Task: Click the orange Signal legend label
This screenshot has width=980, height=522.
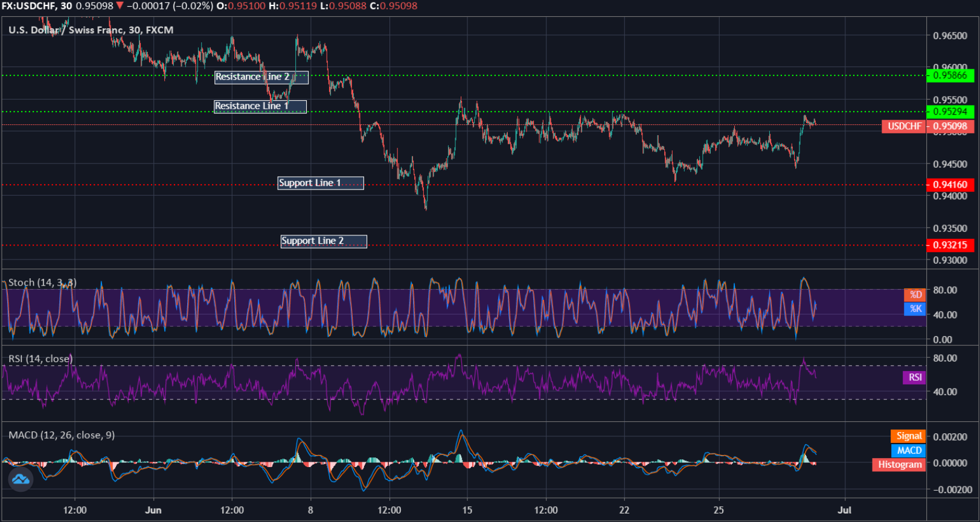Action: 908,436
